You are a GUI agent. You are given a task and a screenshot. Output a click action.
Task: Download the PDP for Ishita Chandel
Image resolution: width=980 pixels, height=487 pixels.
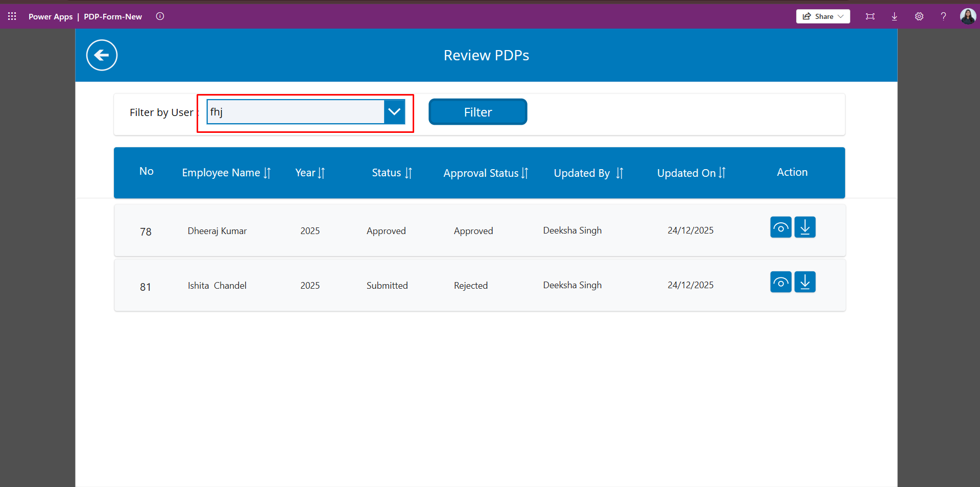coord(805,282)
